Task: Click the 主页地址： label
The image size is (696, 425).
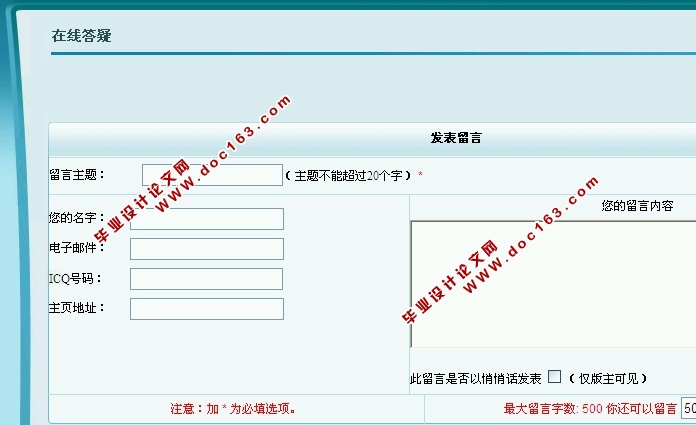Action: (77, 307)
